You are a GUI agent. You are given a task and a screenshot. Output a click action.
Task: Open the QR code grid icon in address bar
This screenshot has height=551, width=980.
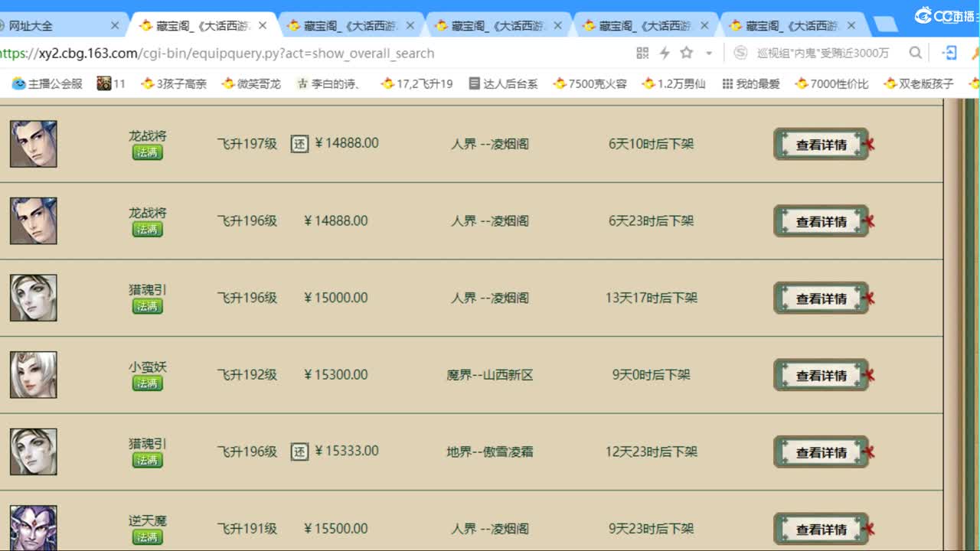click(x=642, y=53)
